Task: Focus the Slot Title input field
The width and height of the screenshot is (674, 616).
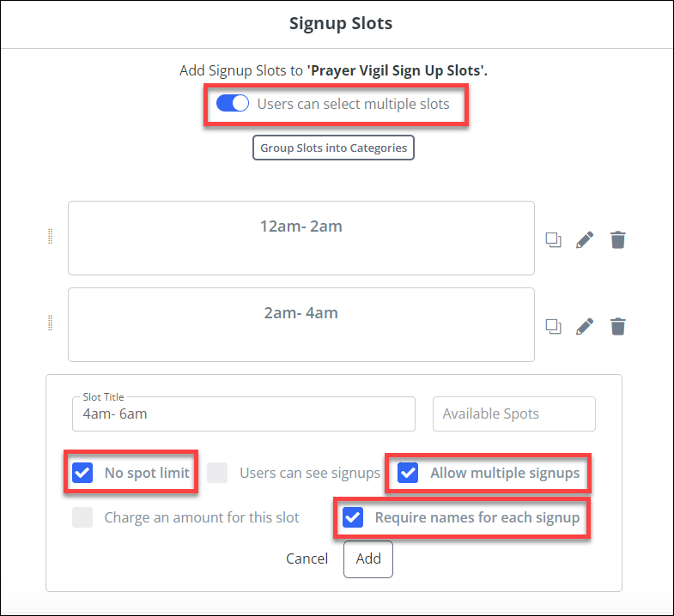Action: [244, 414]
